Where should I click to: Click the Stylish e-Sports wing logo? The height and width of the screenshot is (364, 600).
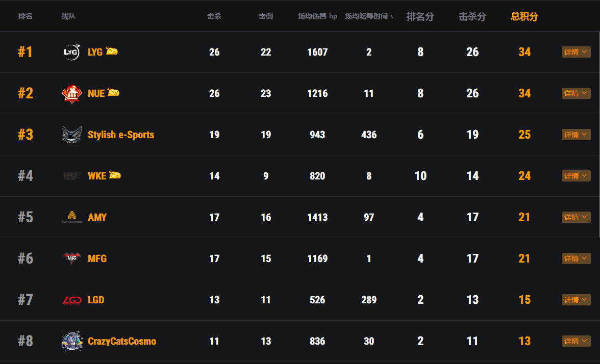(x=72, y=135)
